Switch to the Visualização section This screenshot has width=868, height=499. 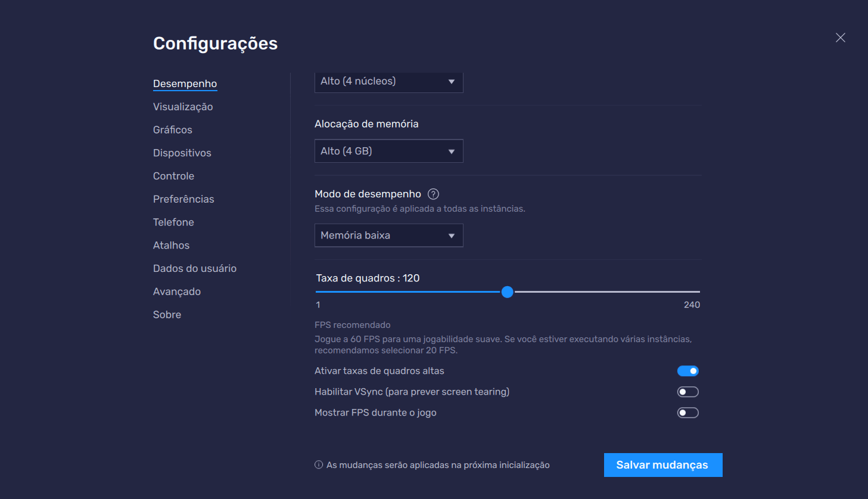pyautogui.click(x=183, y=107)
